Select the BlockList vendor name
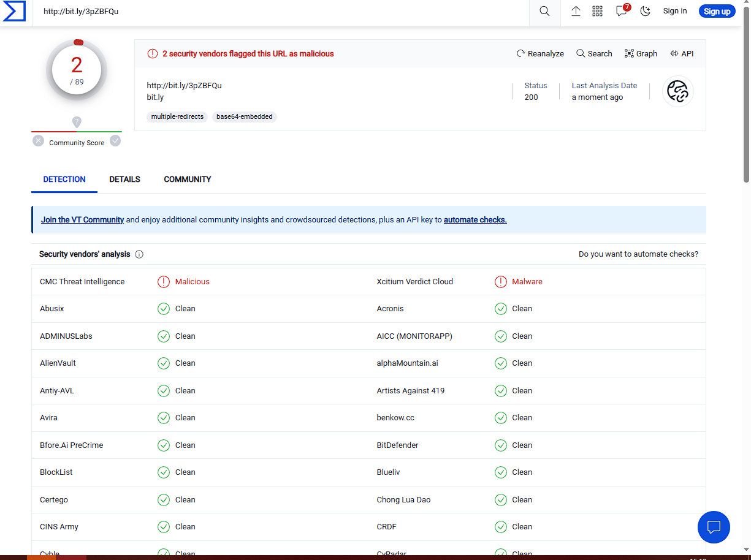This screenshot has width=751, height=560. coord(56,472)
